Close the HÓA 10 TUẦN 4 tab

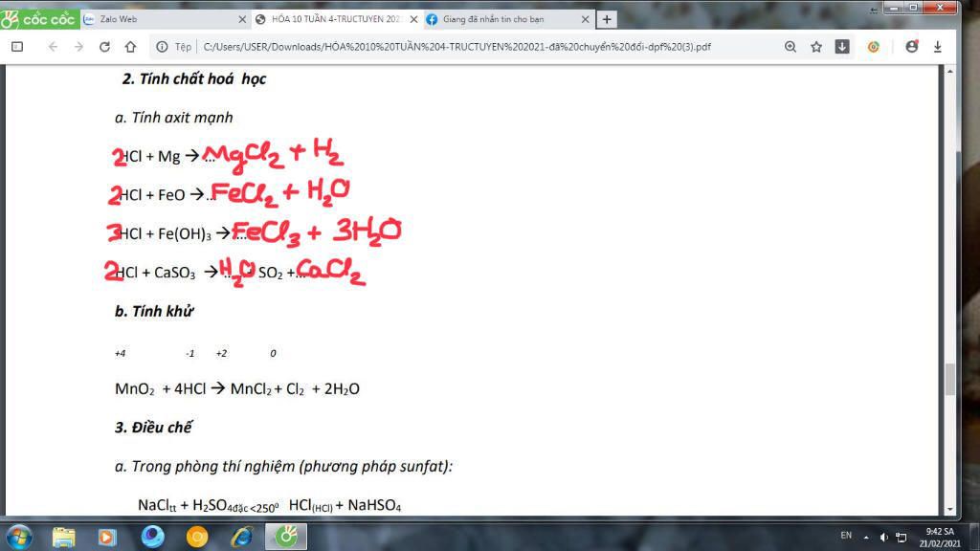tap(413, 19)
